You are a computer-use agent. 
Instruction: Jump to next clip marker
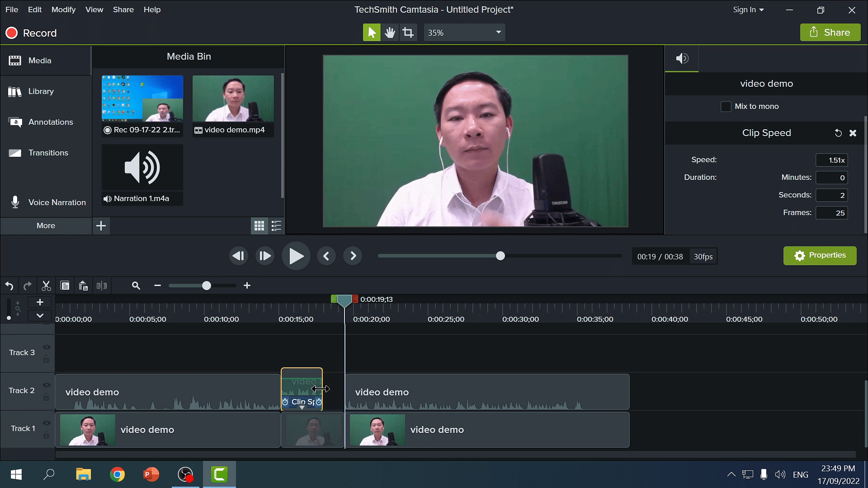[x=353, y=256]
